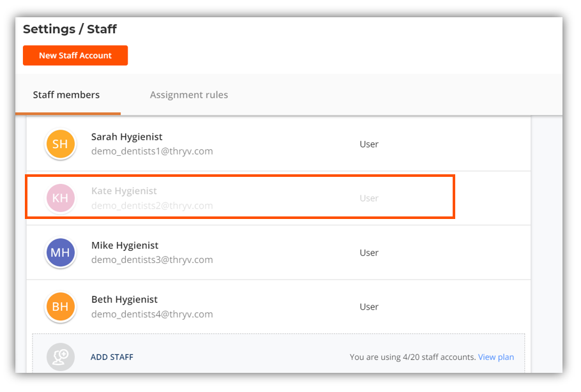Image resolution: width=581 pixels, height=392 pixels.
Task: Click the User role beside Mike Hygienist
Action: click(369, 253)
